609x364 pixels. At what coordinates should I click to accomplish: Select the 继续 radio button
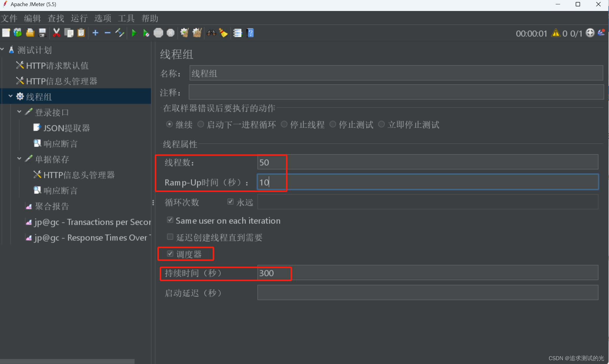(169, 124)
